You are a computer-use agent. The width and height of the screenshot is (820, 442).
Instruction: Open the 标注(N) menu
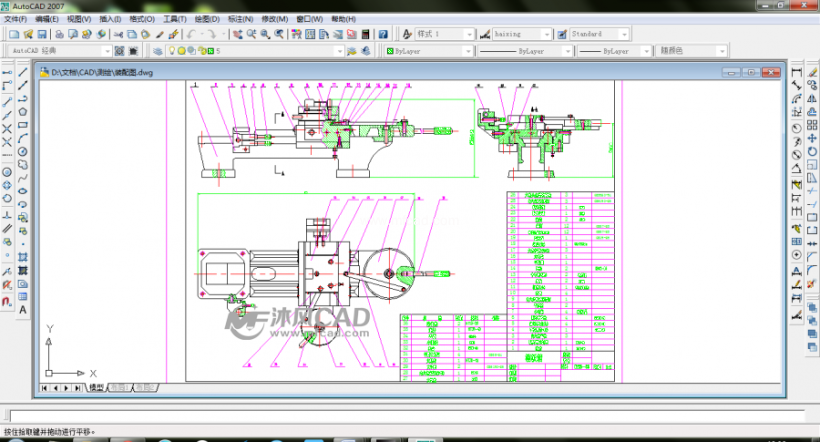pyautogui.click(x=241, y=19)
